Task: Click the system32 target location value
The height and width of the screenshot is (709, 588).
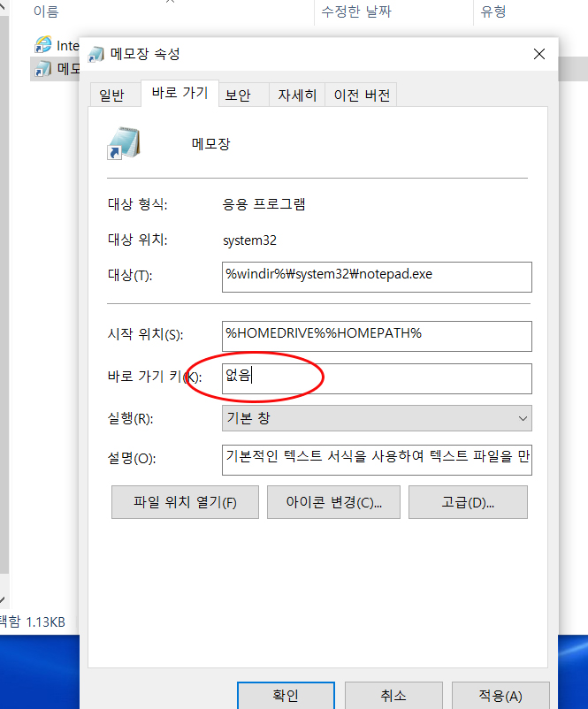Action: 249,240
